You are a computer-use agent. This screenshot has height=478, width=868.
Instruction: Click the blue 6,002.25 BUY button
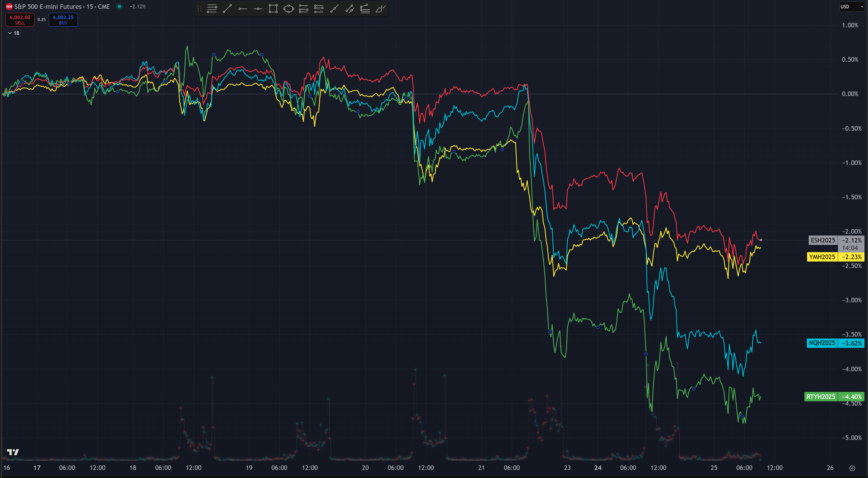pos(63,20)
